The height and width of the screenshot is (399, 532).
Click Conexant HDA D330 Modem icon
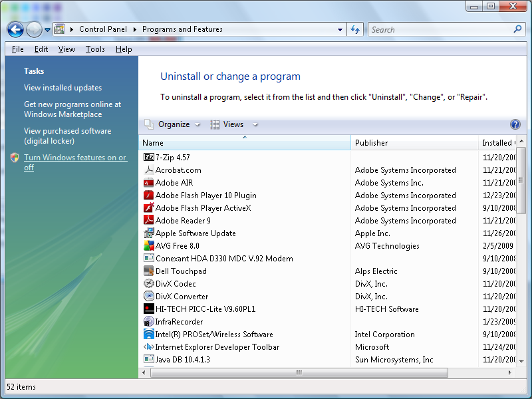(x=148, y=258)
